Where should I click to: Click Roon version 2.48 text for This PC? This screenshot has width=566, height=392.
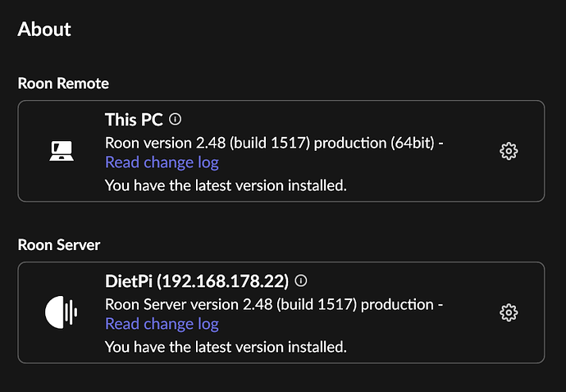pos(165,143)
